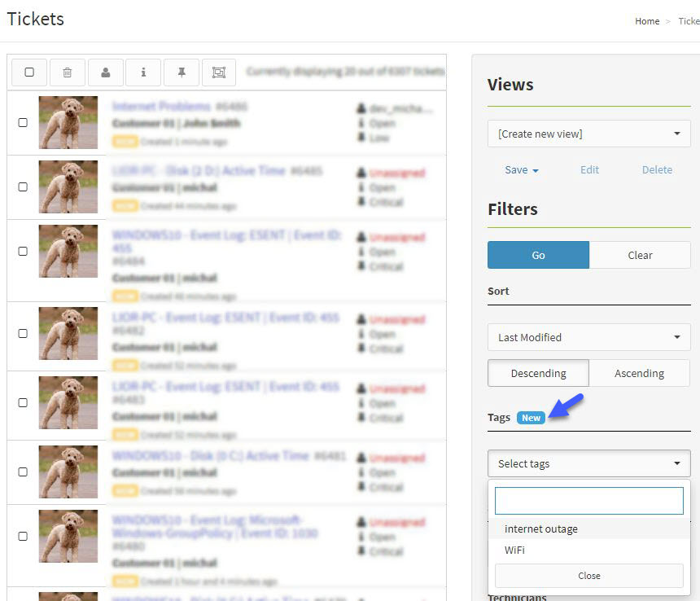Viewport: 700px width, 601px height.
Task: Click the merge tickets icon in toolbar
Action: click(219, 72)
